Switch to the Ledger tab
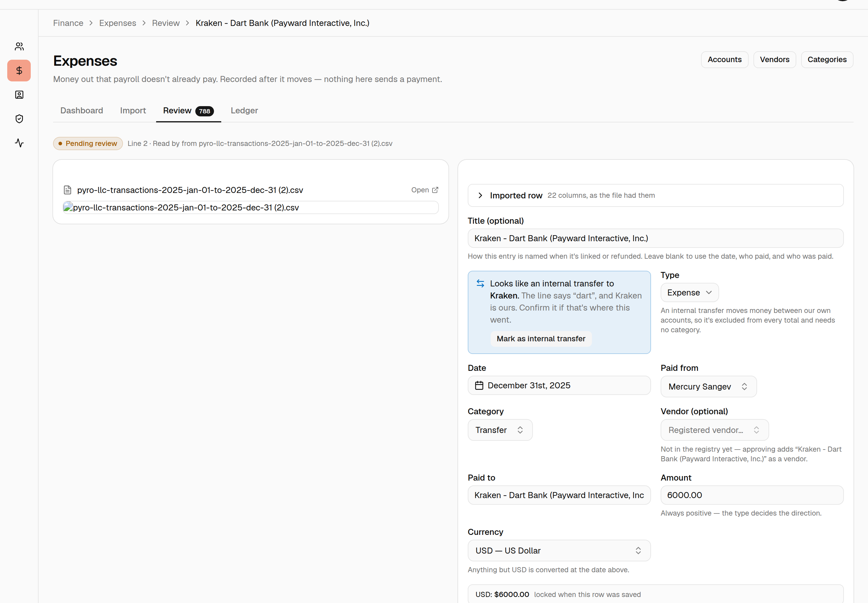Screen dimensions: 868x603 (x=244, y=111)
